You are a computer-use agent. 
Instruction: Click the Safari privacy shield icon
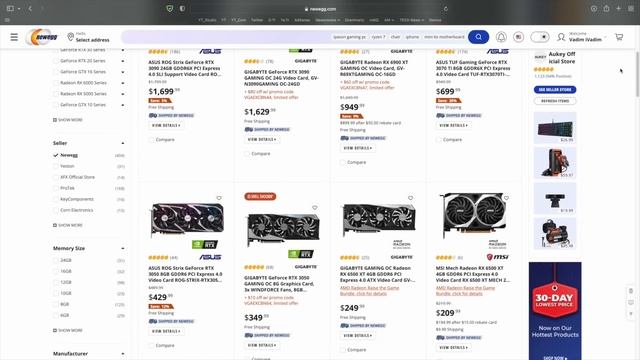point(170,8)
